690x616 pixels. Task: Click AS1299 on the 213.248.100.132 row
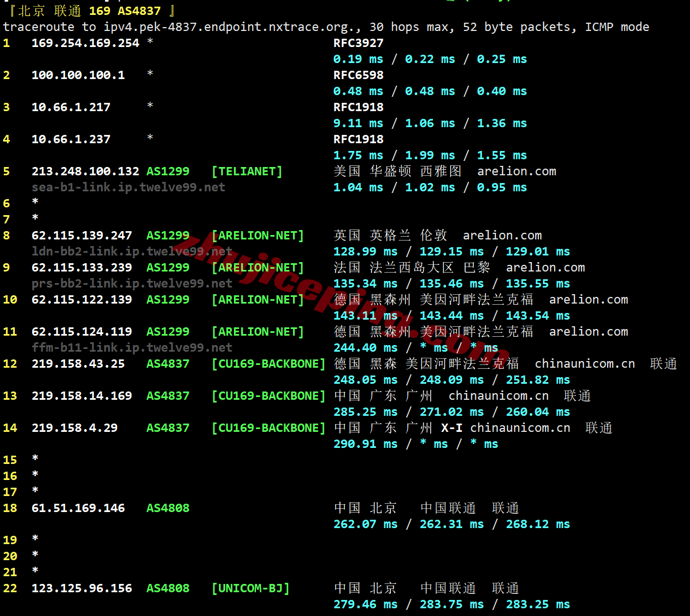click(x=168, y=171)
